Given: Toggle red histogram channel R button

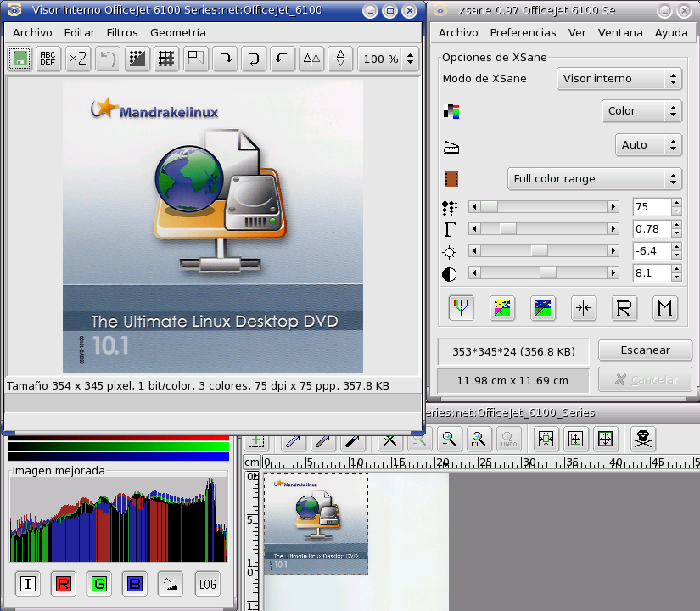Looking at the screenshot, I should point(64,583).
